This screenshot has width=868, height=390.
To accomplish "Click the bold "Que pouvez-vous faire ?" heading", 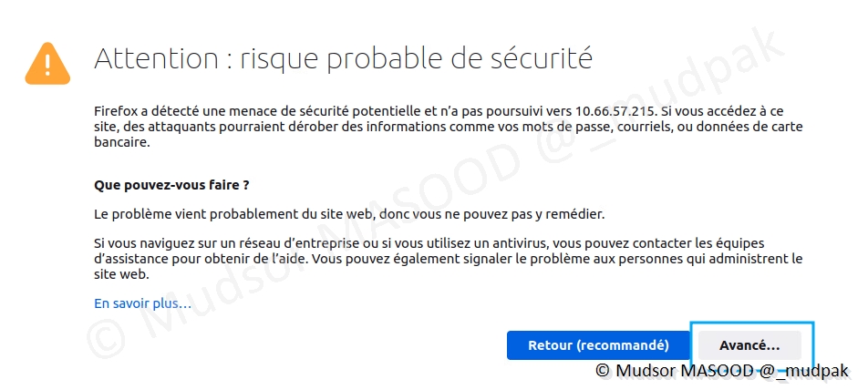I will coord(172,185).
